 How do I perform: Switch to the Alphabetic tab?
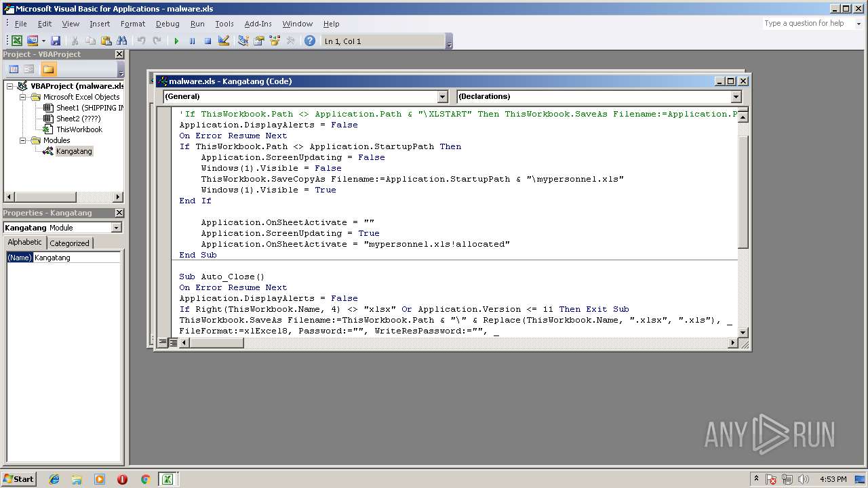24,243
